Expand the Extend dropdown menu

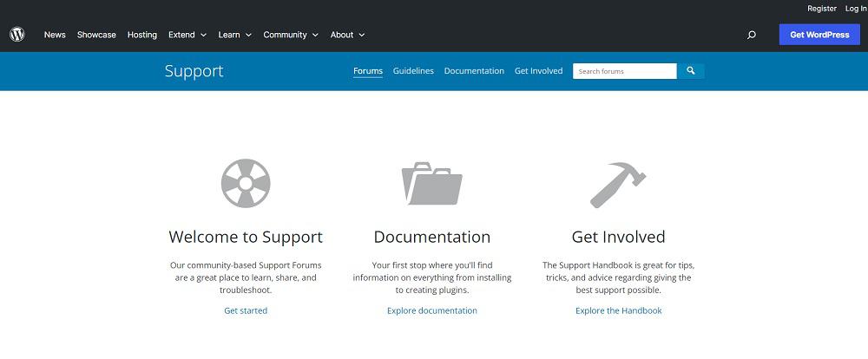pyautogui.click(x=187, y=35)
